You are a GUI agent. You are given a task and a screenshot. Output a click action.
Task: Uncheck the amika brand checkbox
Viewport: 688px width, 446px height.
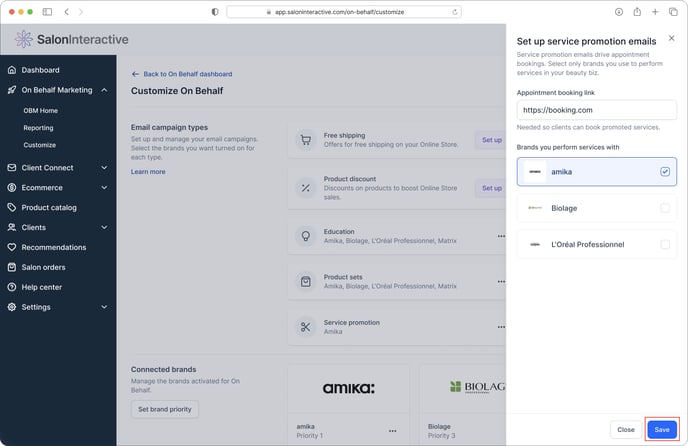(x=665, y=172)
